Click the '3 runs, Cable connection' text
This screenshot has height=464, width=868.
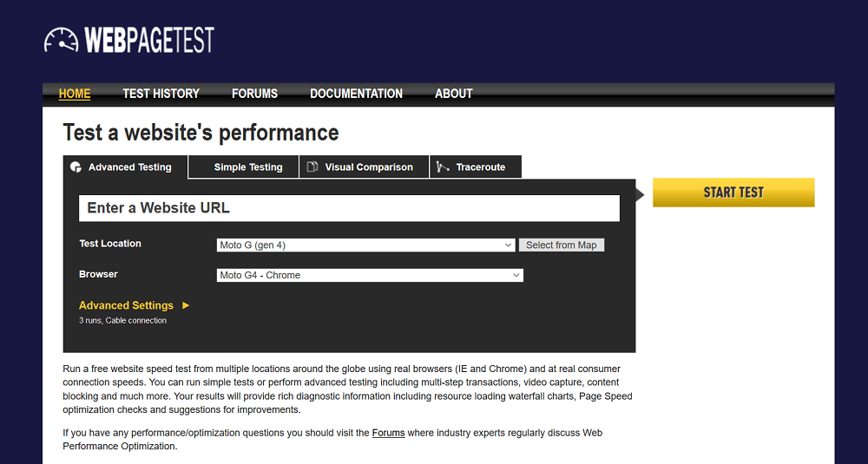click(123, 321)
